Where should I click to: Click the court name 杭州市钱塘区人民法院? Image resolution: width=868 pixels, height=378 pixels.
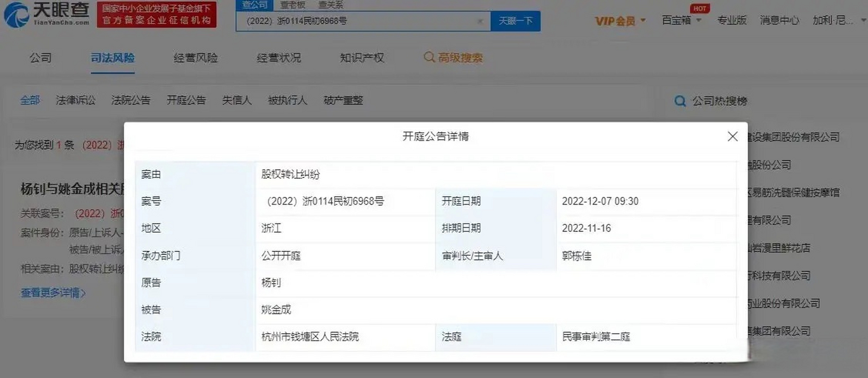310,336
